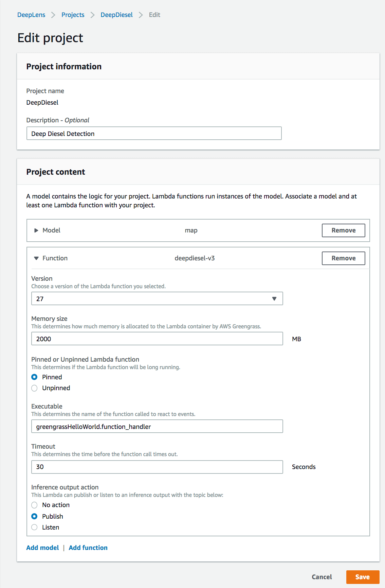Click the Add function link
This screenshot has width=385, height=588.
coord(88,548)
